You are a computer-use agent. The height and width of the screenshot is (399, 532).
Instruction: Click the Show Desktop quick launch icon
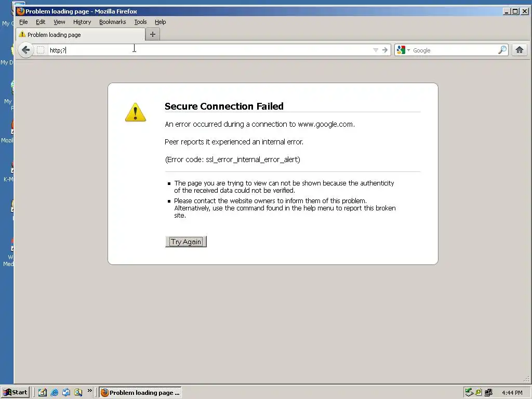pos(66,392)
